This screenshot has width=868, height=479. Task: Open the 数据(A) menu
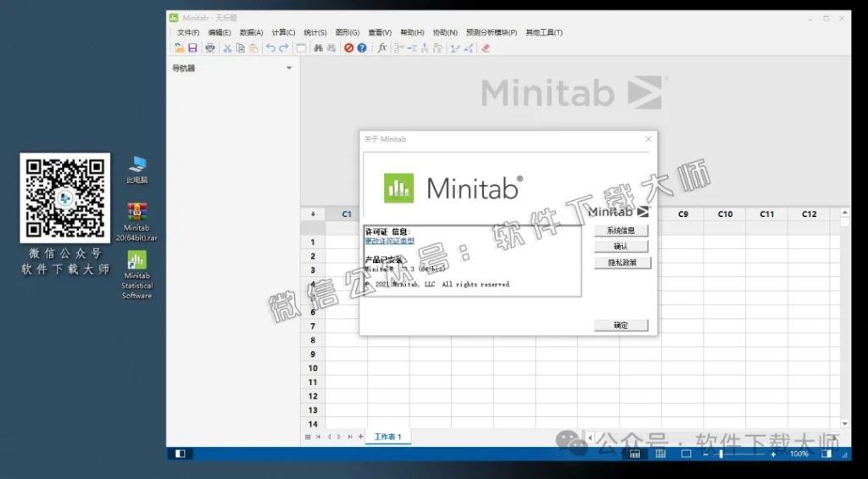tap(251, 33)
